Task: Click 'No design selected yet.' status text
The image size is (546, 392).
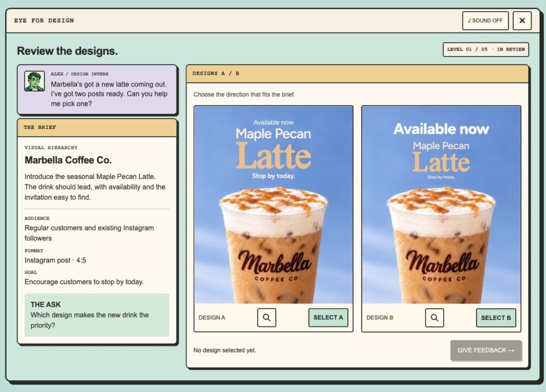Action: [x=224, y=350]
